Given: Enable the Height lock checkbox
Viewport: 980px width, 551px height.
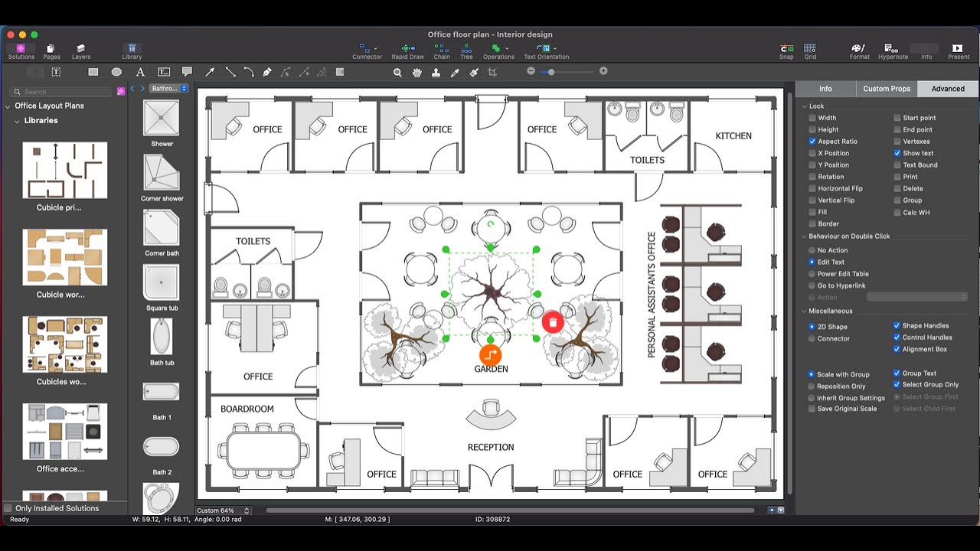Looking at the screenshot, I should (x=812, y=129).
